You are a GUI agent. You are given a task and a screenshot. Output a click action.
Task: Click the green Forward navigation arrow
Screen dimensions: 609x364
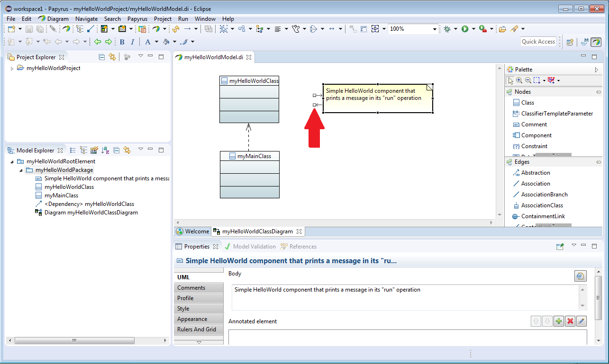[x=109, y=42]
